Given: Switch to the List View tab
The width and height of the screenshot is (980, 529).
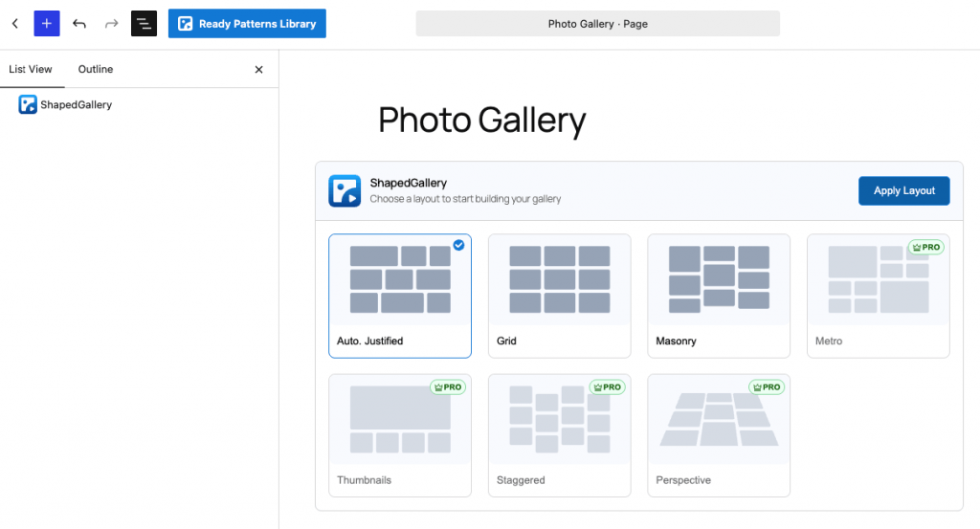Looking at the screenshot, I should coord(31,69).
